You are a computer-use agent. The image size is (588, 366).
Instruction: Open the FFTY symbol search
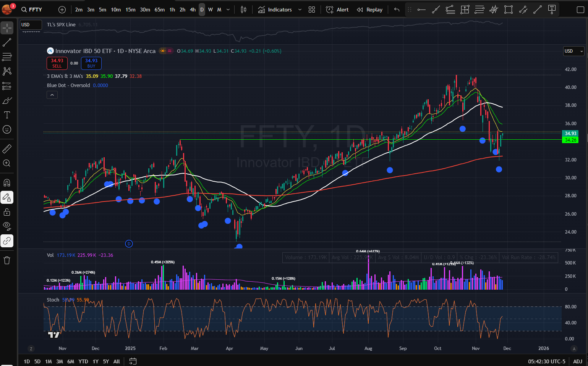pyautogui.click(x=32, y=10)
